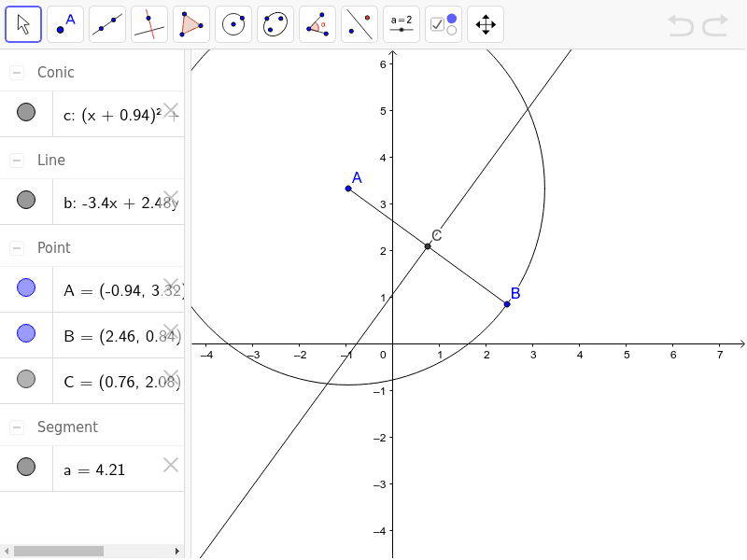This screenshot has width=747, height=560.
Task: Select the Line through two points tool
Action: tap(107, 24)
